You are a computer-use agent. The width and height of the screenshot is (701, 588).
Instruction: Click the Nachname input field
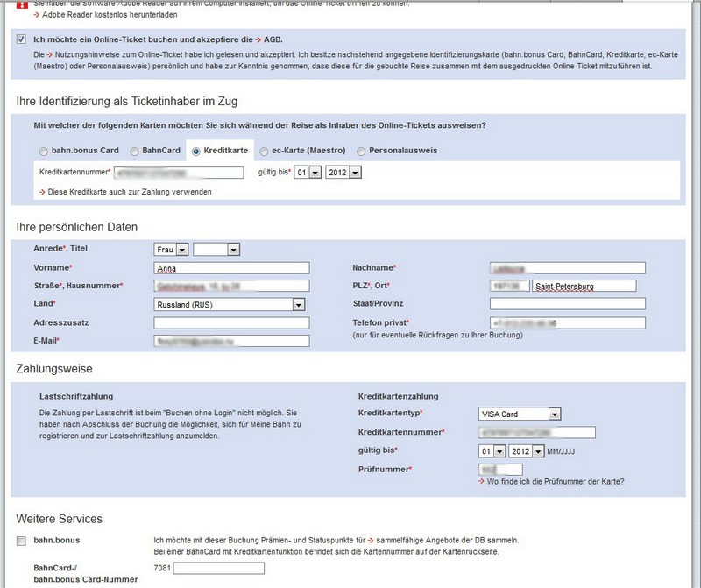(568, 268)
